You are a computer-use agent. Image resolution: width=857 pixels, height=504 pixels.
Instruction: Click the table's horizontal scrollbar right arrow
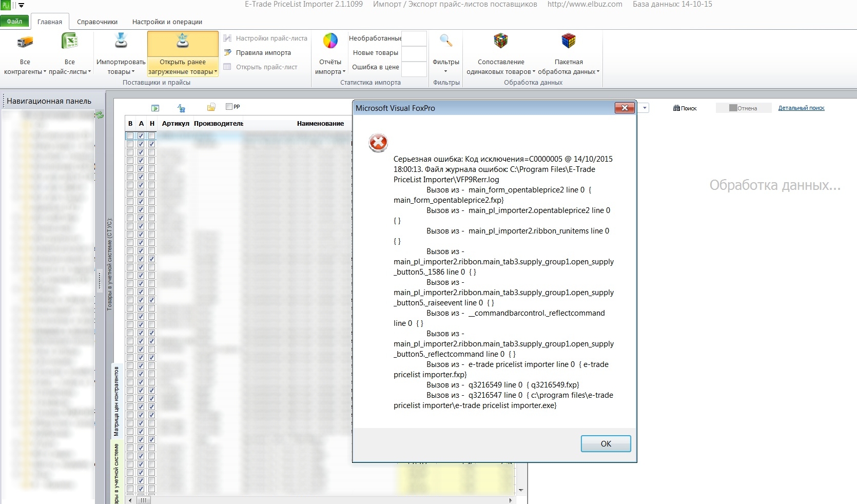click(510, 500)
